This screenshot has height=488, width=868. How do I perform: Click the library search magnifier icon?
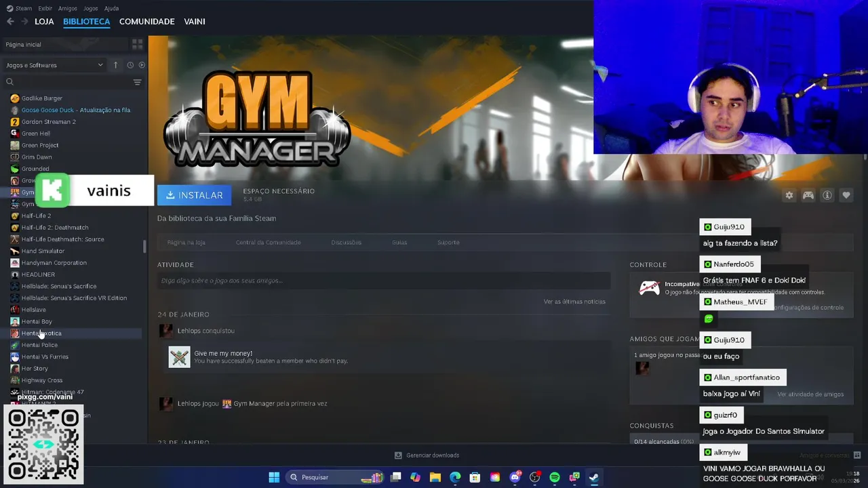click(9, 82)
